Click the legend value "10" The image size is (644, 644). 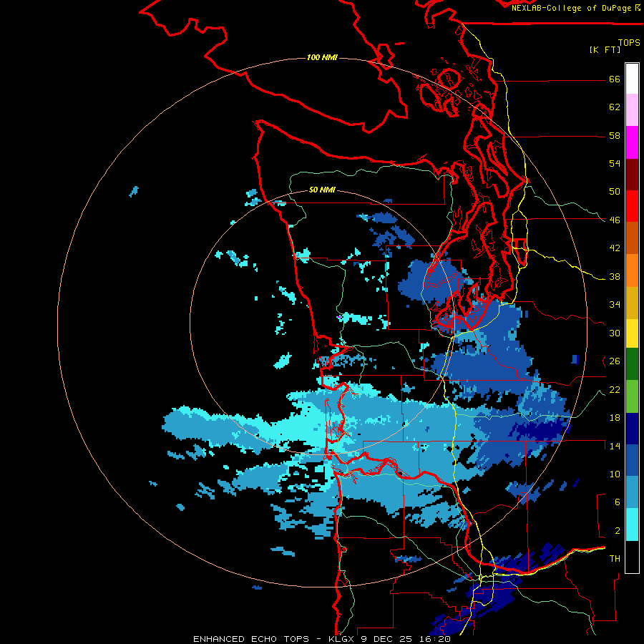[615, 474]
